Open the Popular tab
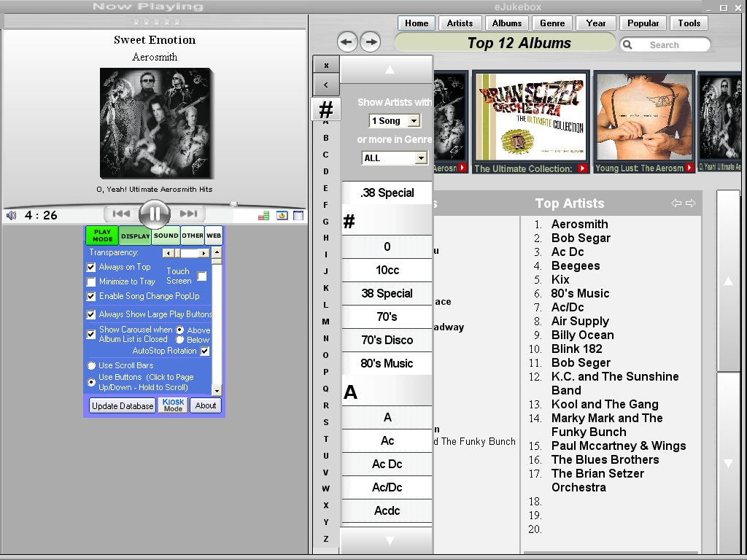This screenshot has height=560, width=747. (643, 23)
